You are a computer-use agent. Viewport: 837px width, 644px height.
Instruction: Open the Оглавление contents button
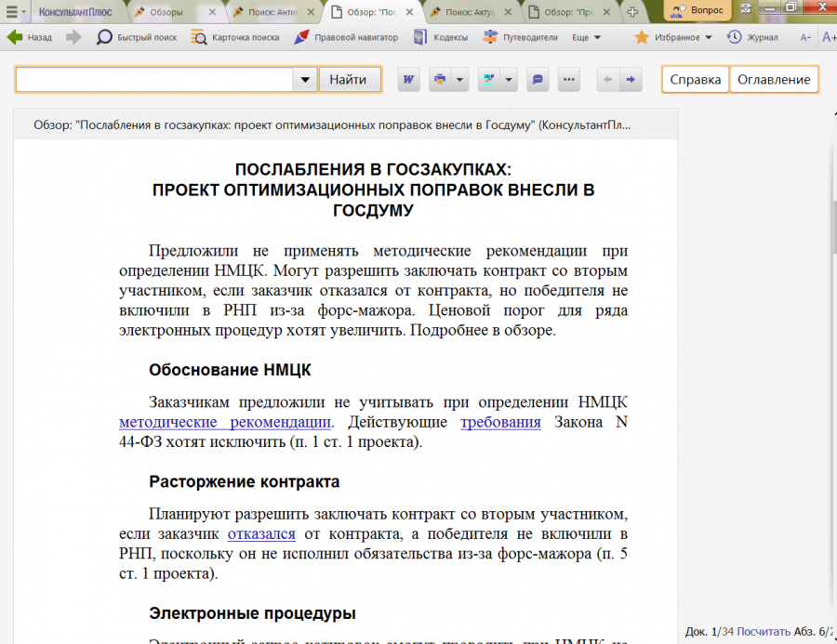(x=774, y=80)
